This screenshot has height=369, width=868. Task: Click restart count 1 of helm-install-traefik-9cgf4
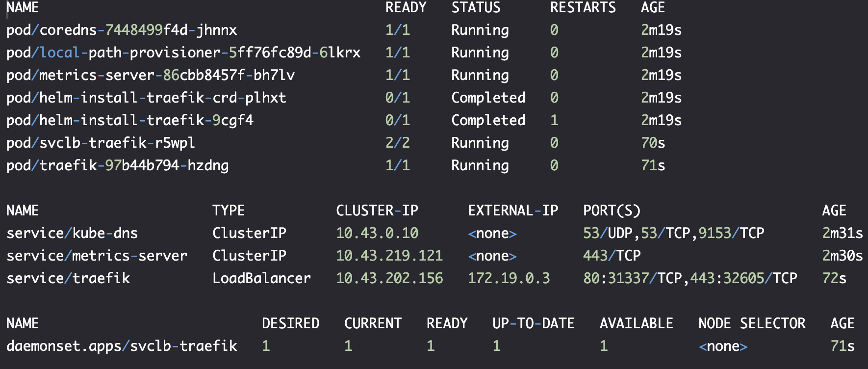point(554,121)
